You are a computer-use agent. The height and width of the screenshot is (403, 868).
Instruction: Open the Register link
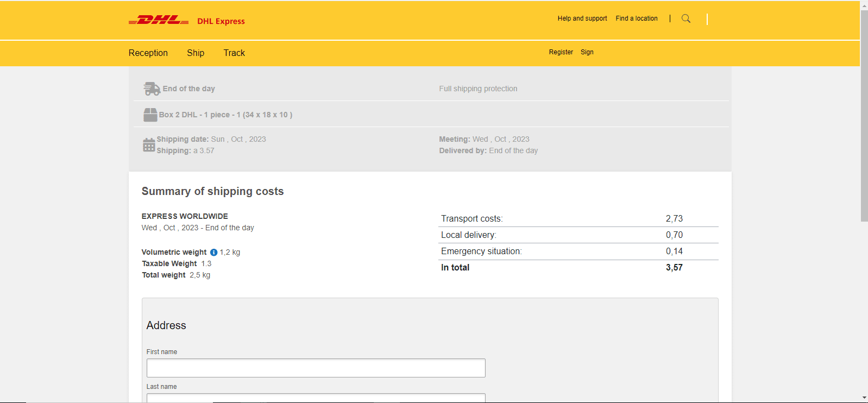pyautogui.click(x=561, y=52)
